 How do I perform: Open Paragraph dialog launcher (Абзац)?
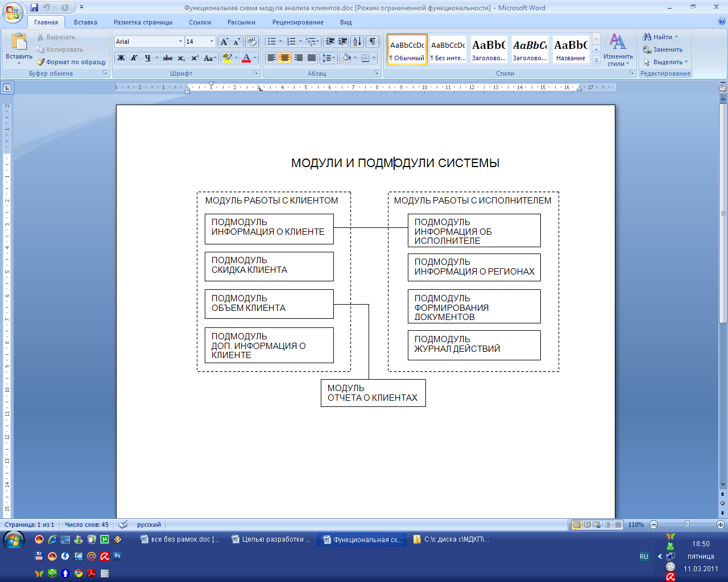pos(377,73)
